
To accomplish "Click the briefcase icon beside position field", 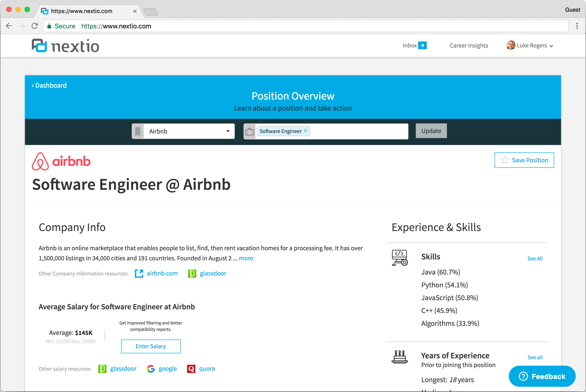I will [x=249, y=131].
